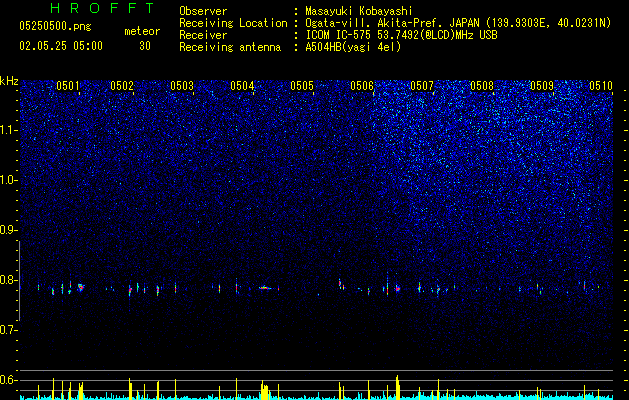Screen dimensions: 629x400
Task: Click the 0508 time marker
Action: coord(482,86)
